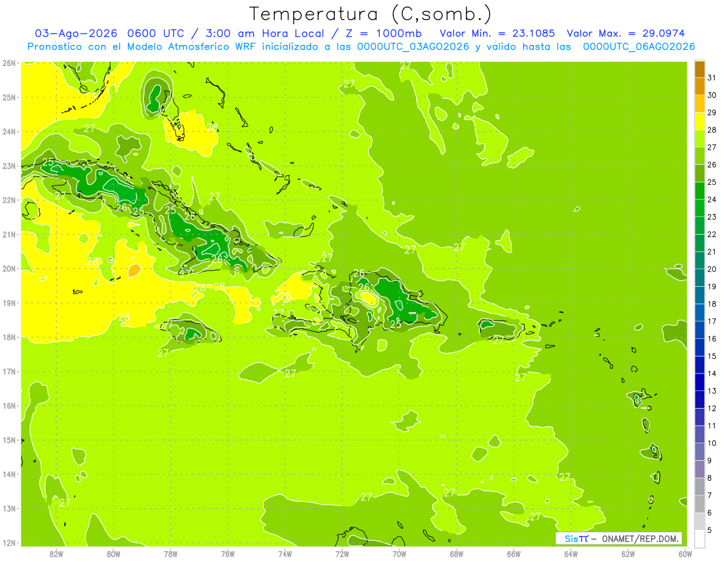
Task: Click the '14N' latitude axis label
Action: tap(8, 474)
